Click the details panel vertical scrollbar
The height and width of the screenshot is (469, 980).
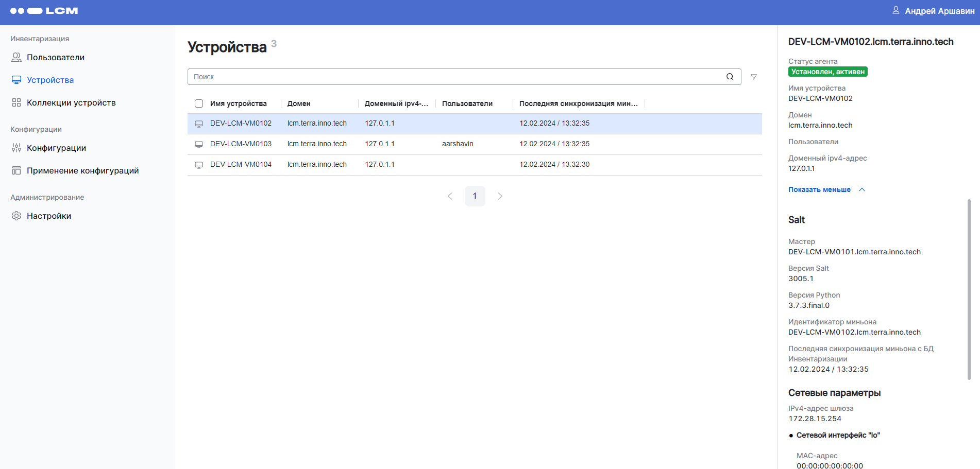tap(969, 288)
